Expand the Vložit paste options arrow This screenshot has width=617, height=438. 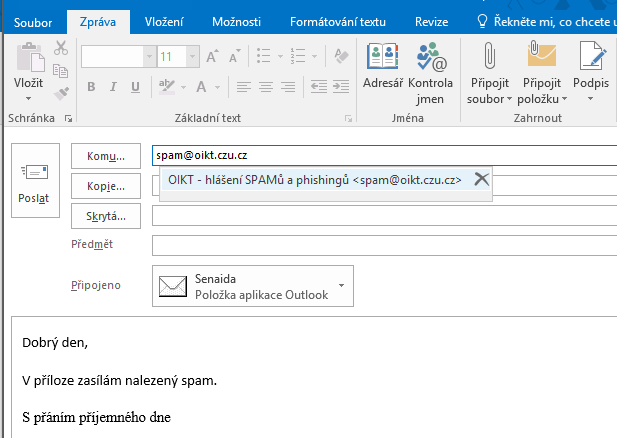pyautogui.click(x=28, y=98)
